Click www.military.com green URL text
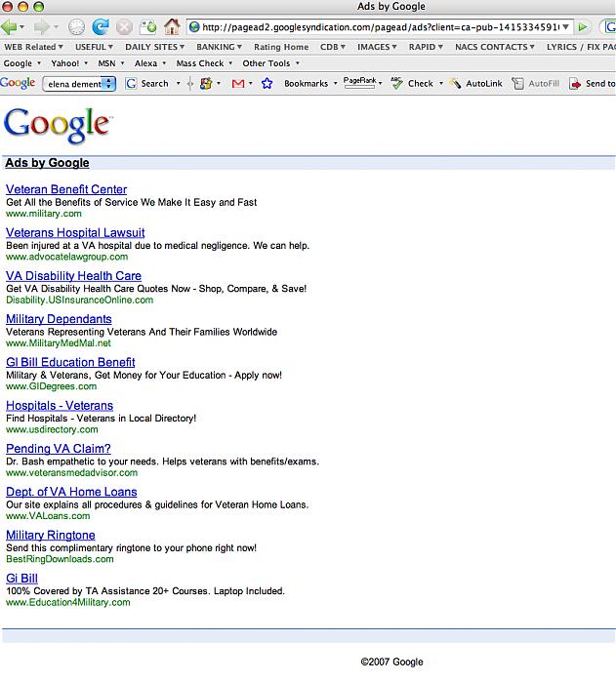The height and width of the screenshot is (683, 616). pos(44,214)
